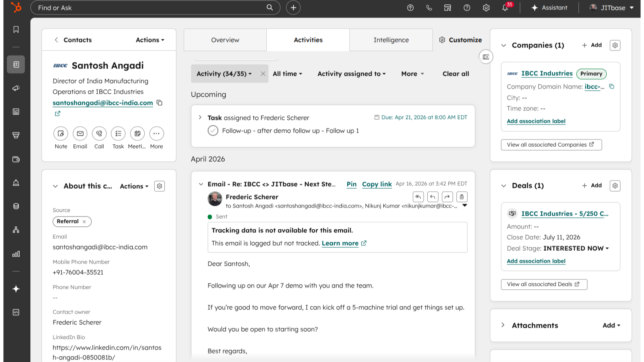Reply all on the logged email
Image resolution: width=644 pixels, height=362 pixels.
click(x=418, y=197)
